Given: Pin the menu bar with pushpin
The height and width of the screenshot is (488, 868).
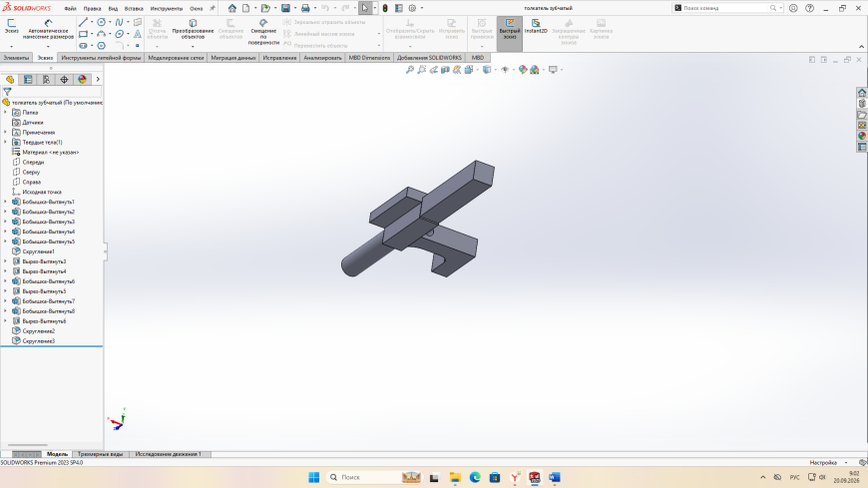Looking at the screenshot, I should point(213,8).
